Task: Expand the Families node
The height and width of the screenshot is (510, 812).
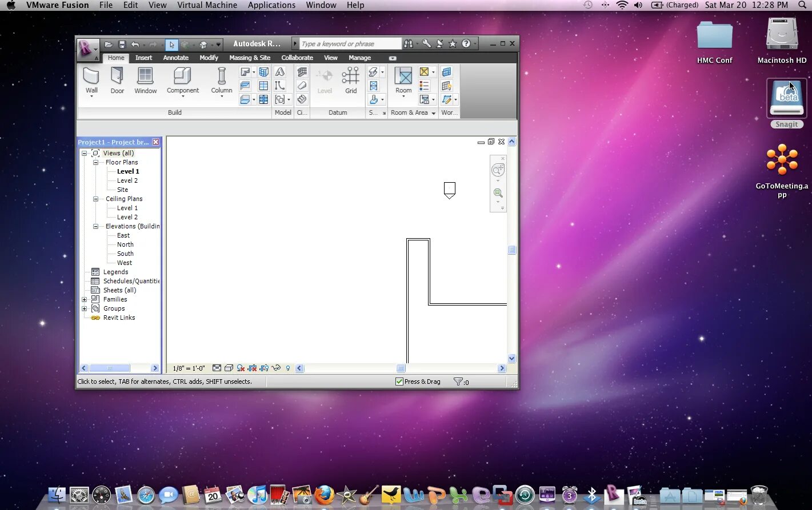Action: tap(84, 299)
